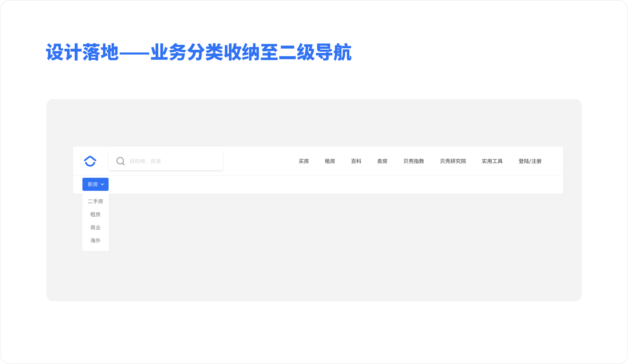The height and width of the screenshot is (364, 628).
Task: Click the Beike house logo icon
Action: point(90,161)
